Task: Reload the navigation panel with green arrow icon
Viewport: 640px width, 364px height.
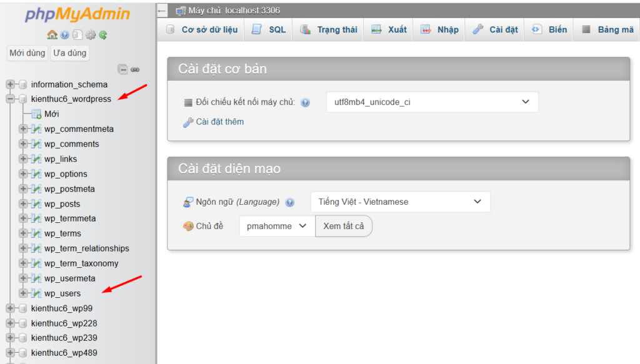Action: click(103, 35)
